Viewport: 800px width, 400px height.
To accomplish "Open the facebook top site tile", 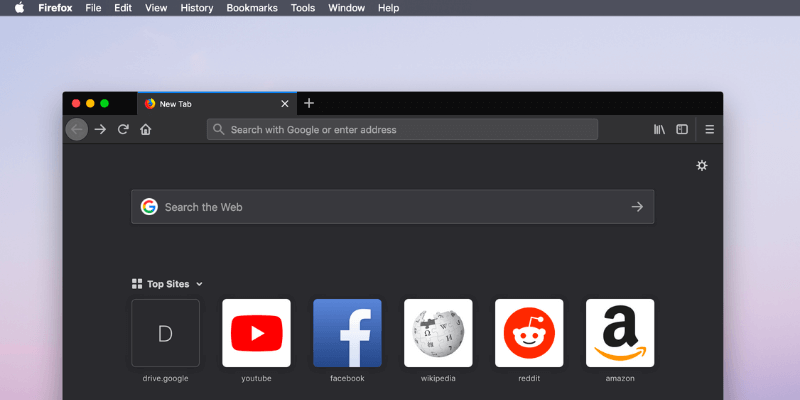I will coord(347,333).
